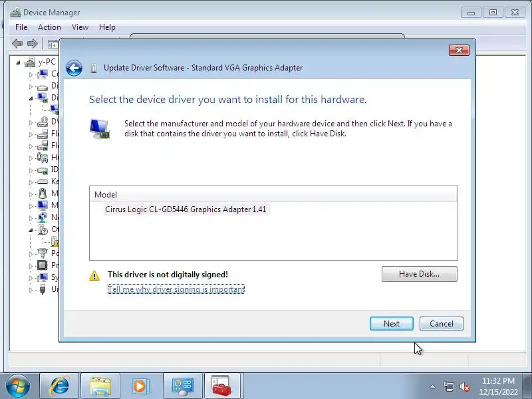Viewport: 532px width, 399px height.
Task: Open Windows Media Player from the taskbar
Action: (x=140, y=386)
